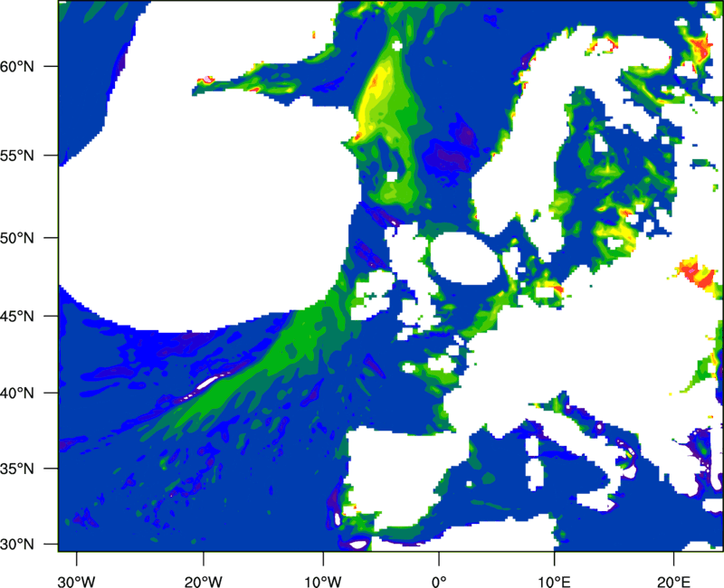
Task: Click the 10°E longitude label
Action: (x=554, y=582)
